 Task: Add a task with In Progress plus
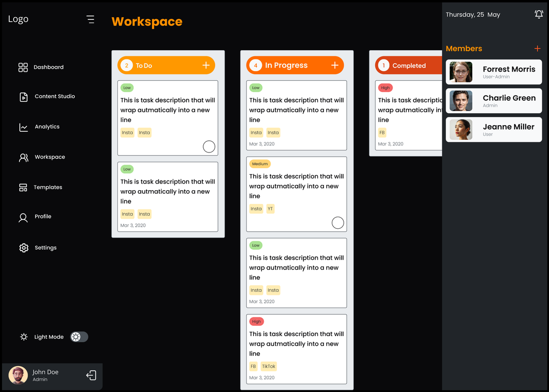point(334,65)
